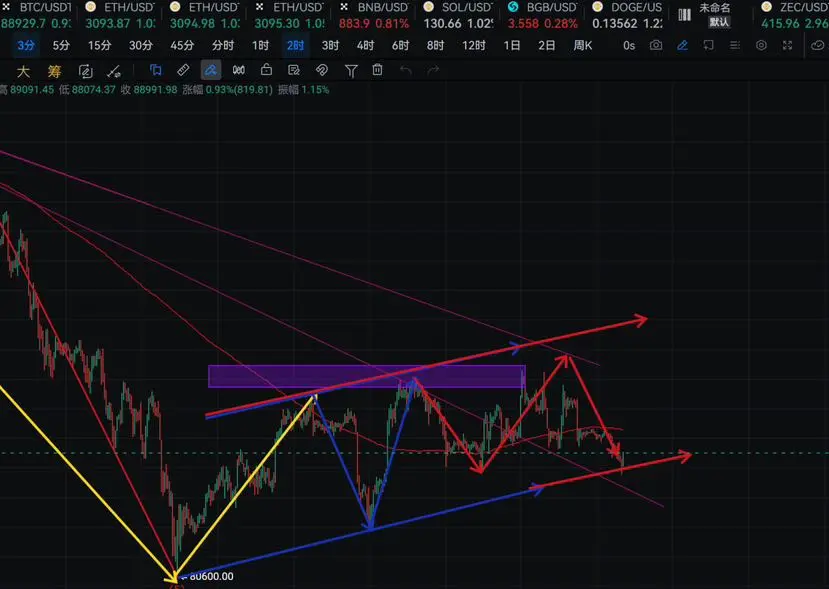Set chart interval to 1日
The image size is (829, 589).
tap(511, 45)
